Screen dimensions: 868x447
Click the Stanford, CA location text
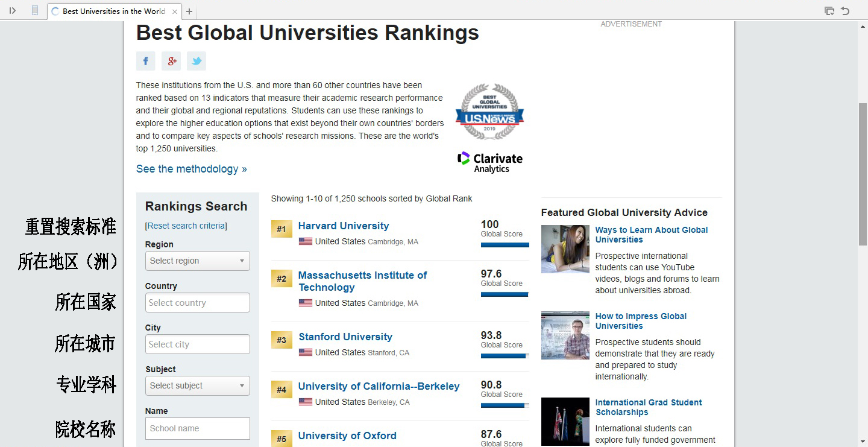tap(389, 353)
